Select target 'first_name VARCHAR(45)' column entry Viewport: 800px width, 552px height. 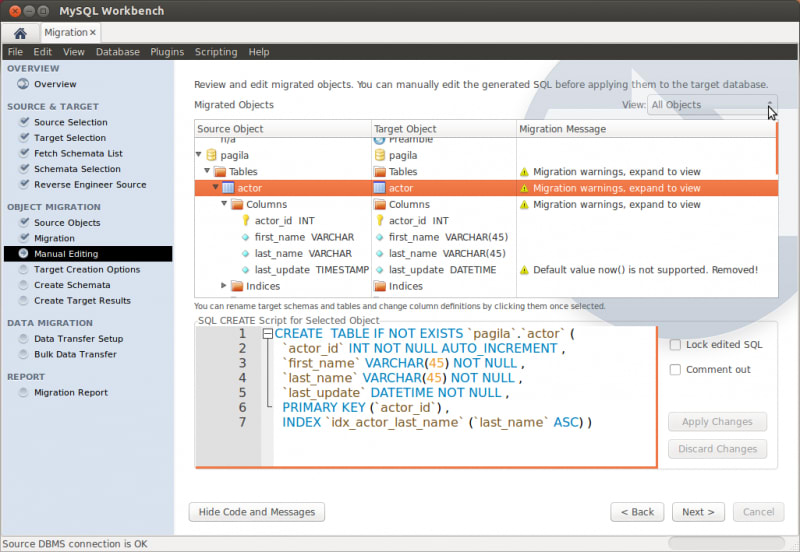click(x=448, y=237)
